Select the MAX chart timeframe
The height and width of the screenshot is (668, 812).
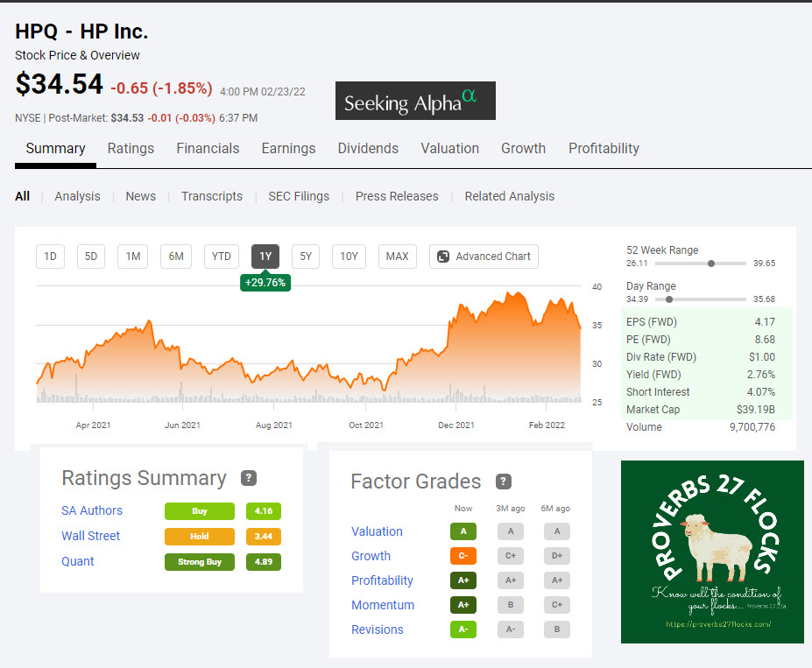397,257
